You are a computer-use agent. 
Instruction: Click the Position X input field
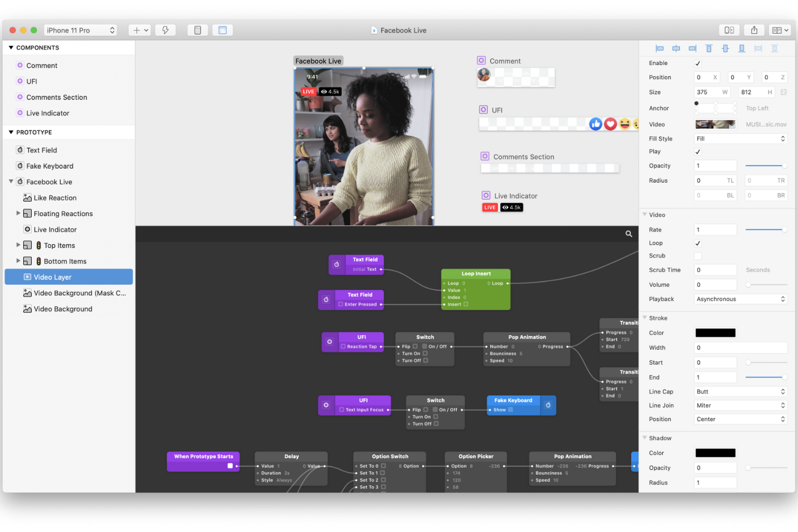click(708, 77)
